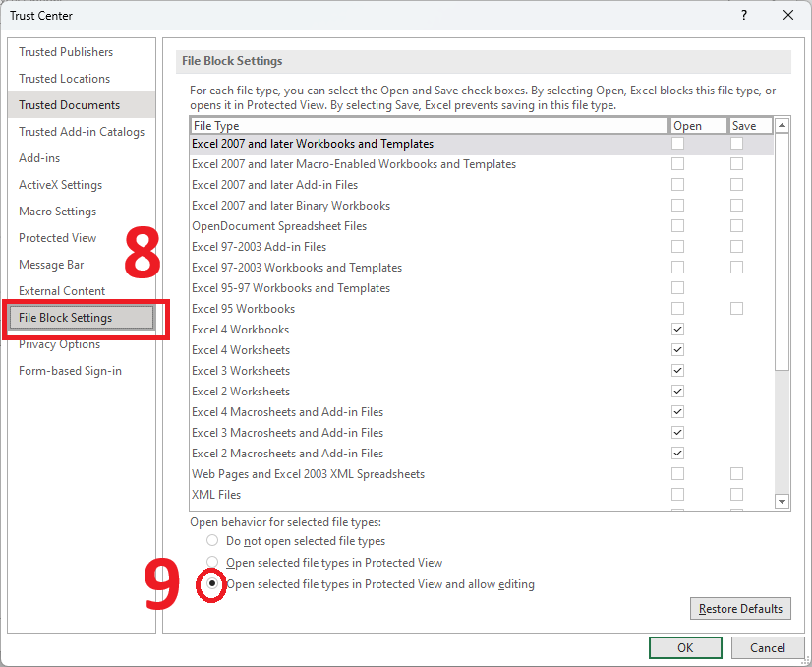Check Open for OpenDocument Spreadsheet Files
The image size is (812, 667).
pyautogui.click(x=677, y=226)
